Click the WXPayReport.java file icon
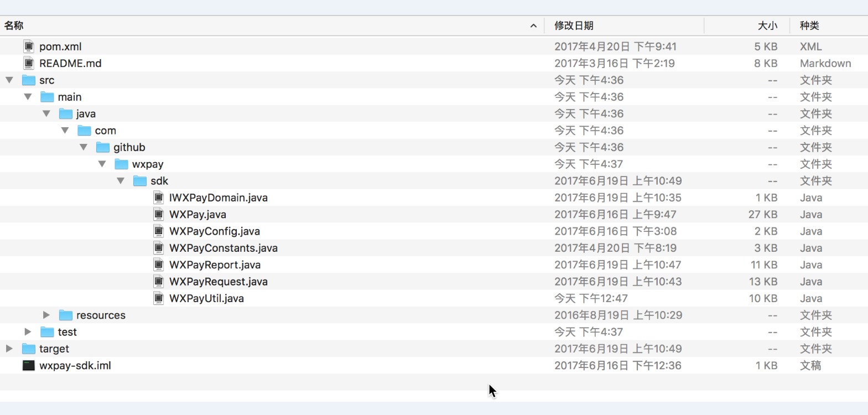The width and height of the screenshot is (868, 415). click(159, 264)
